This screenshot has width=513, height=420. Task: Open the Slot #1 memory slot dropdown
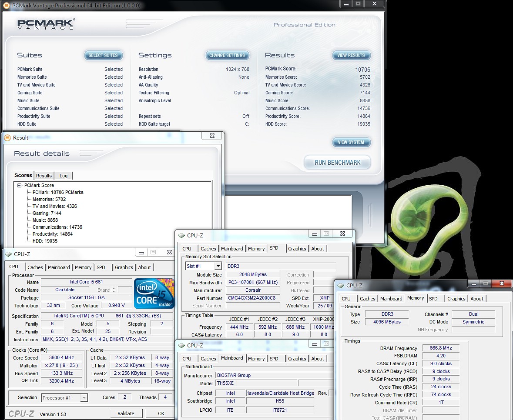(218, 266)
